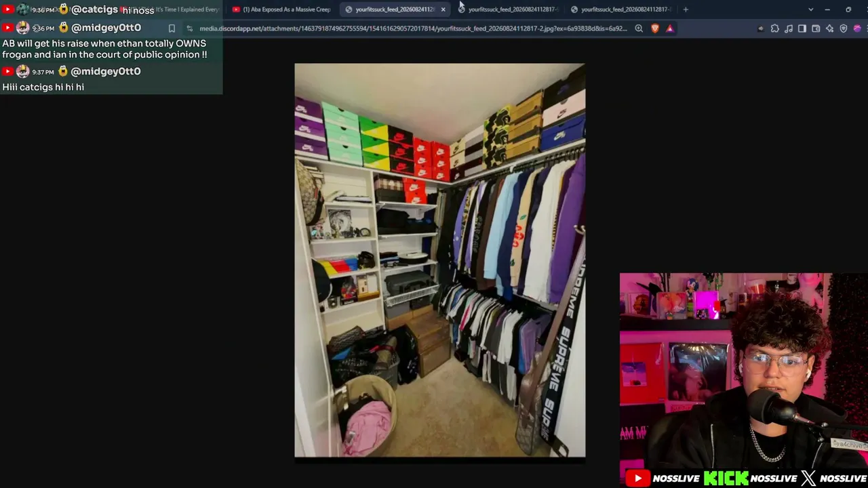Open the Brave Wallet icon
This screenshot has width=868, height=488.
pos(816,28)
